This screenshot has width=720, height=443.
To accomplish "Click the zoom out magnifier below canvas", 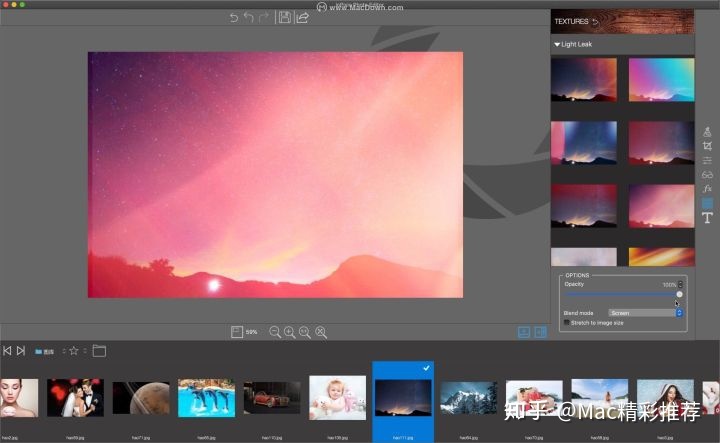I will [275, 331].
